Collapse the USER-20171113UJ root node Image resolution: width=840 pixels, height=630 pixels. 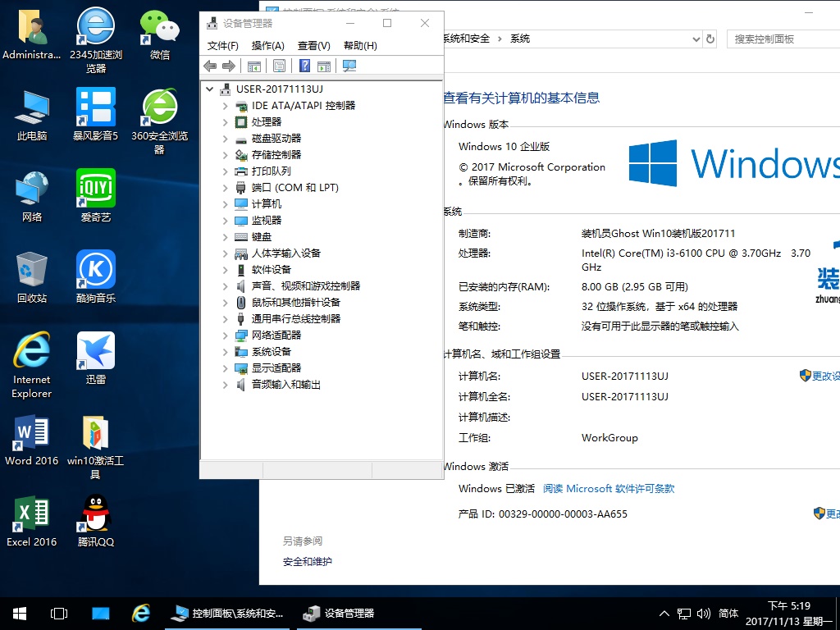pyautogui.click(x=210, y=89)
